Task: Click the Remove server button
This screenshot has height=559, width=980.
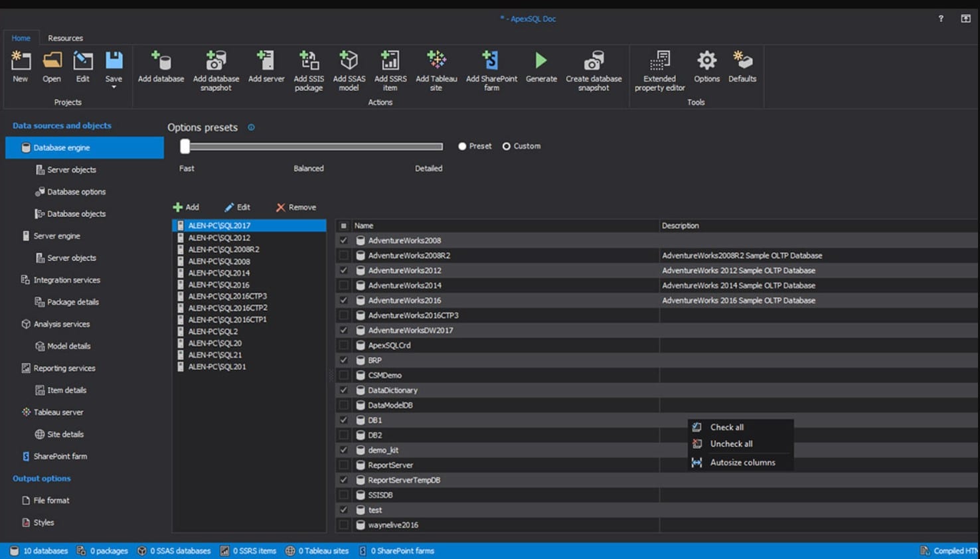Action: tap(296, 207)
